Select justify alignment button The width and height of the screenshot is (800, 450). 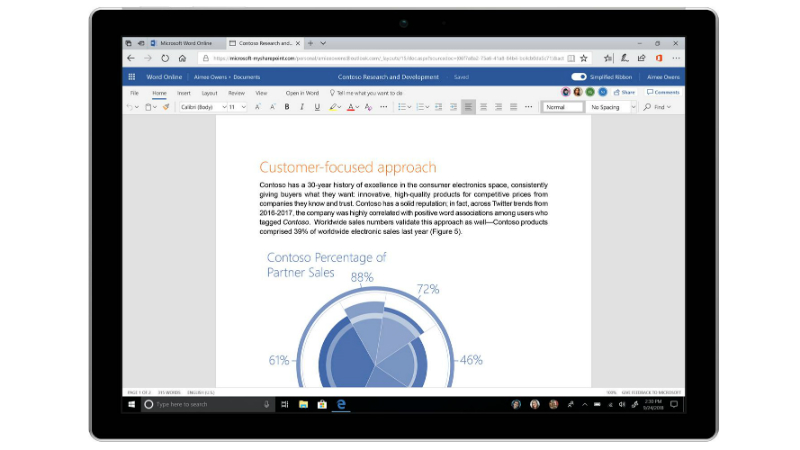pos(513,107)
